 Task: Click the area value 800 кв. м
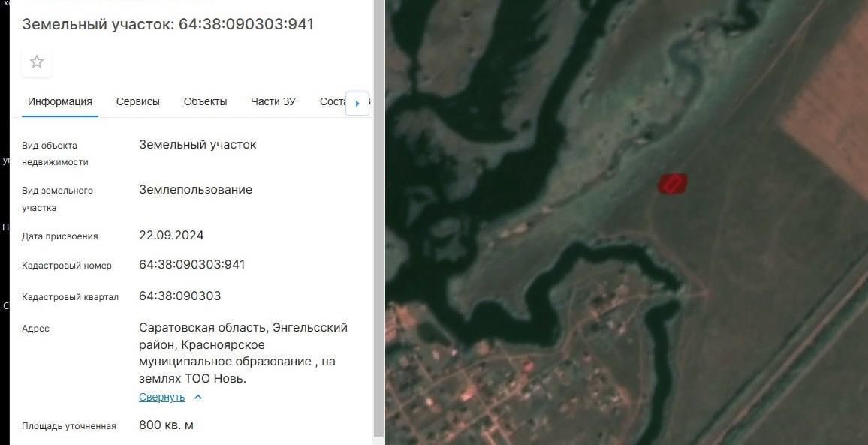pos(166,425)
